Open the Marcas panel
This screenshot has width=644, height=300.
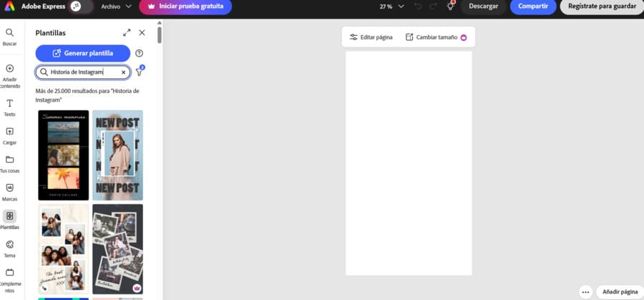(9, 193)
